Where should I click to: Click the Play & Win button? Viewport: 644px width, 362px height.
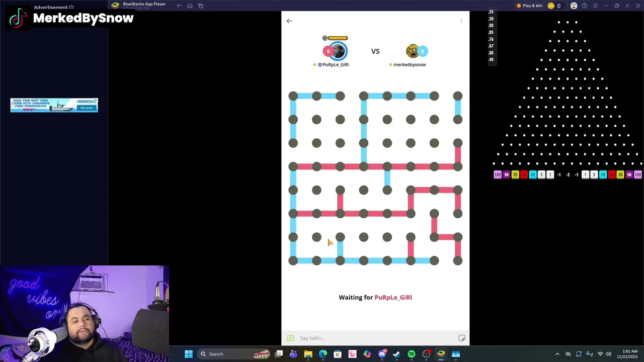[x=529, y=6]
